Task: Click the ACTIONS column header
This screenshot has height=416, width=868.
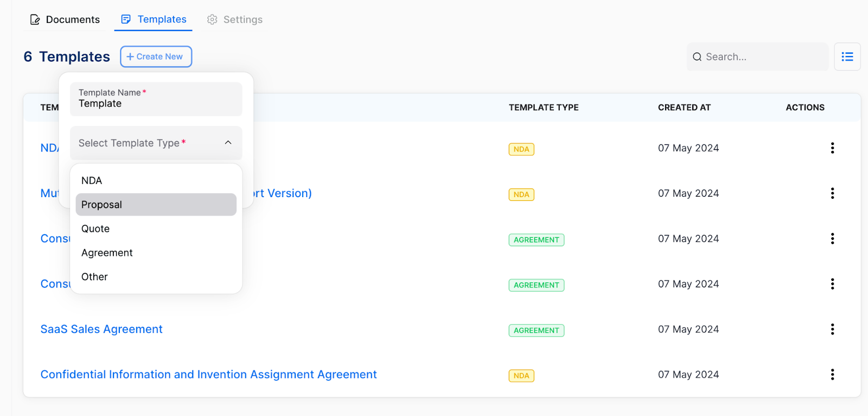Action: pos(805,108)
